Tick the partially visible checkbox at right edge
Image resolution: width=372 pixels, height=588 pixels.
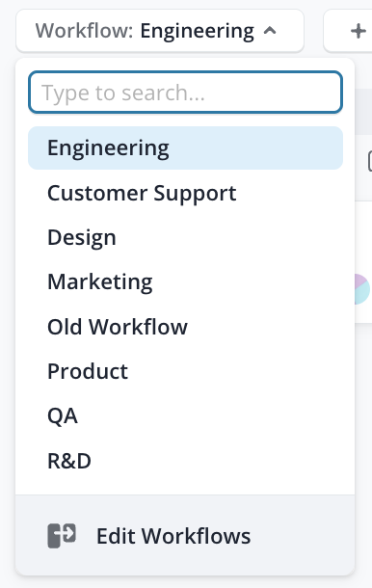369,161
